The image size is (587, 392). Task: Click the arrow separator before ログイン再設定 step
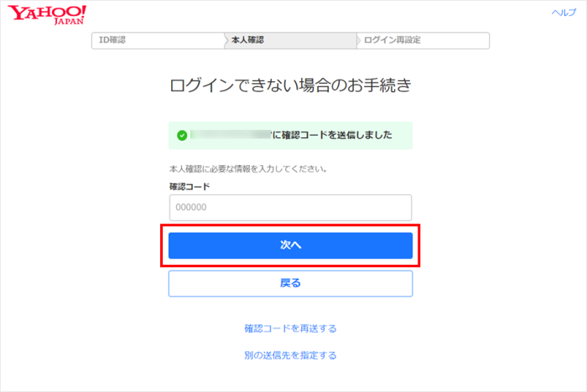pos(359,40)
